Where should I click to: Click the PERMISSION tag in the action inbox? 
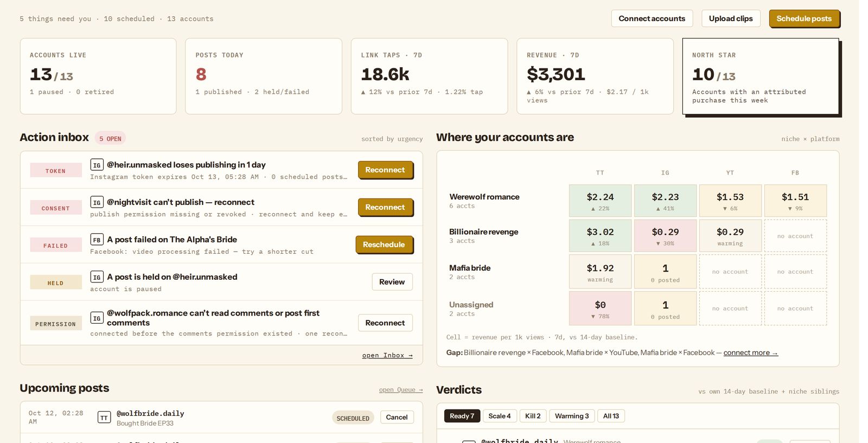tap(55, 324)
